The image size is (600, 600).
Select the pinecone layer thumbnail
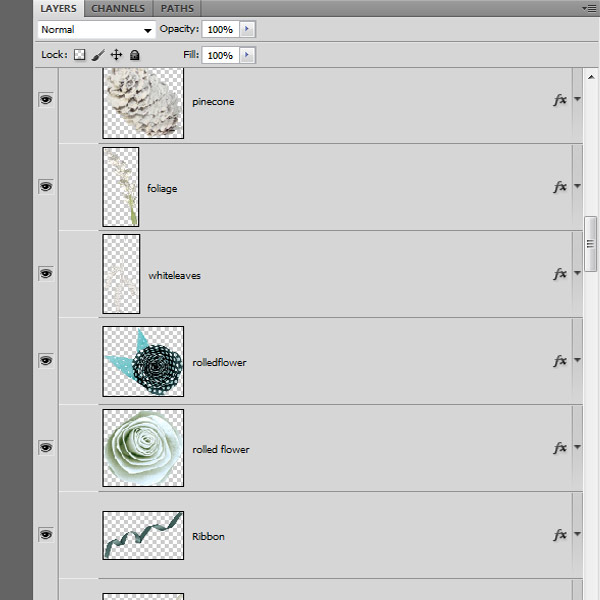pos(143,103)
